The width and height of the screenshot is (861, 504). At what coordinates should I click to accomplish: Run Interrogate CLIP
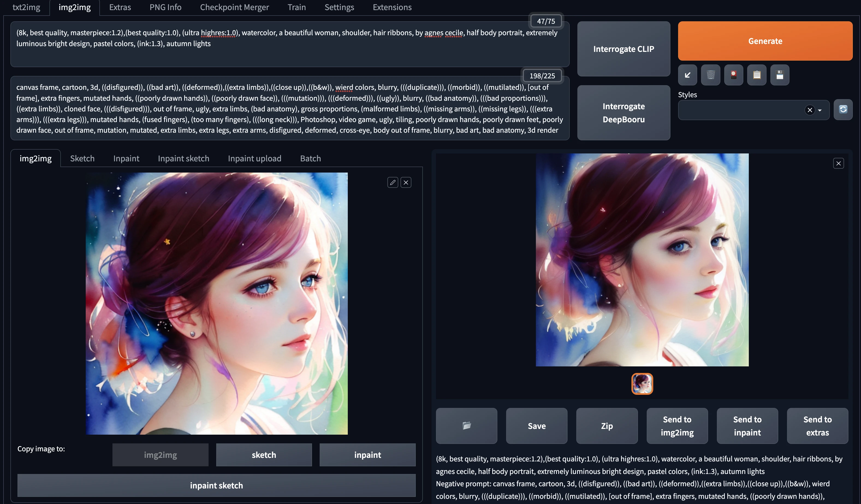624,49
